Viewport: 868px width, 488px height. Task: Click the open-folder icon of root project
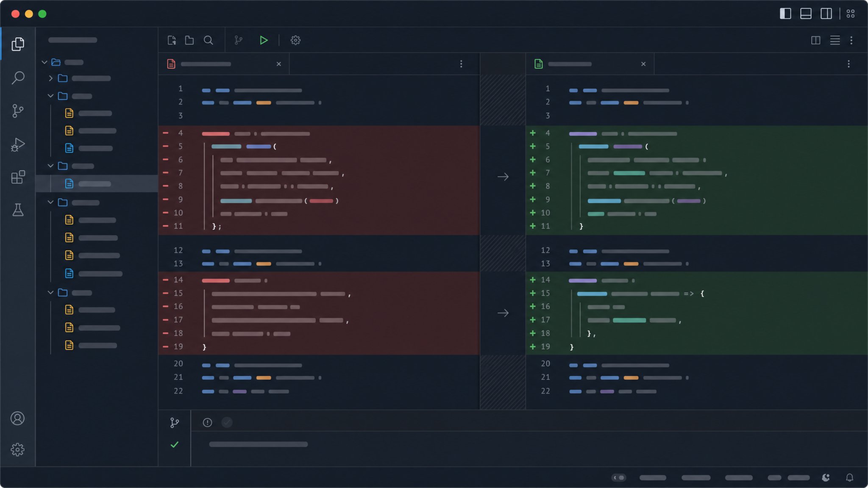[x=56, y=62]
